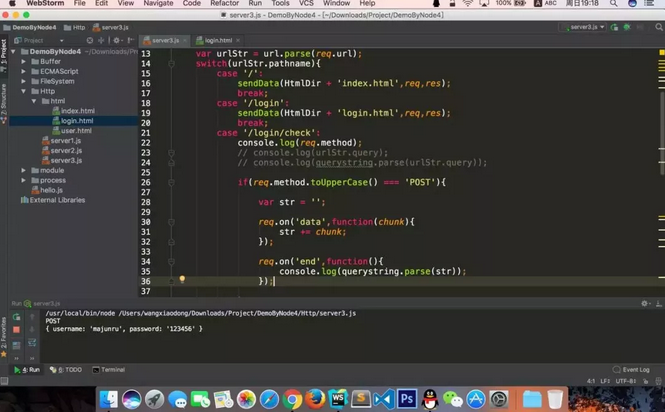Open index.html in project tree
This screenshot has height=412, width=665.
(x=73, y=111)
